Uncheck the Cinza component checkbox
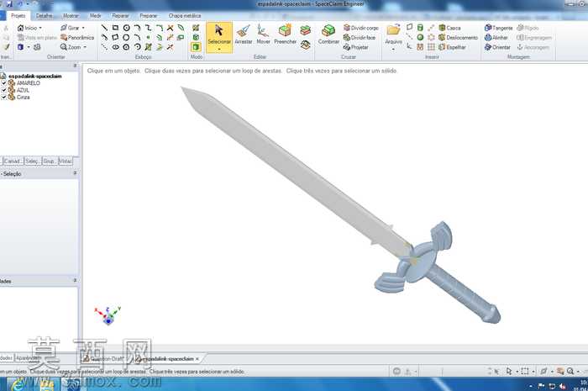 coord(3,98)
